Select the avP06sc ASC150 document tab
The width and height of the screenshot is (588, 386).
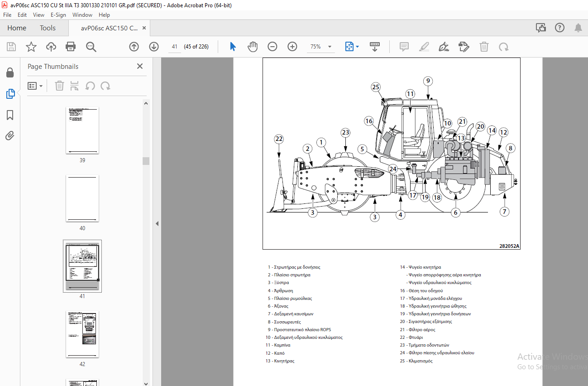[110, 28]
